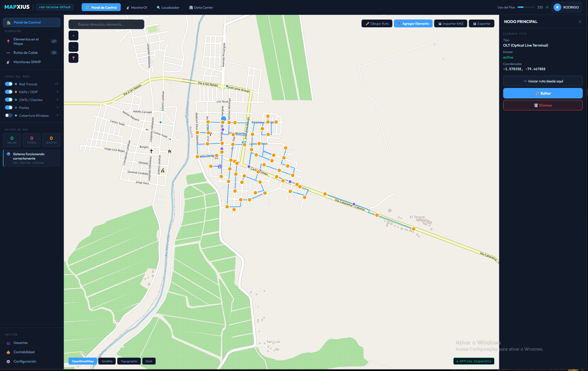
Task: Switch basemap to Topographic
Action: pyautogui.click(x=129, y=361)
